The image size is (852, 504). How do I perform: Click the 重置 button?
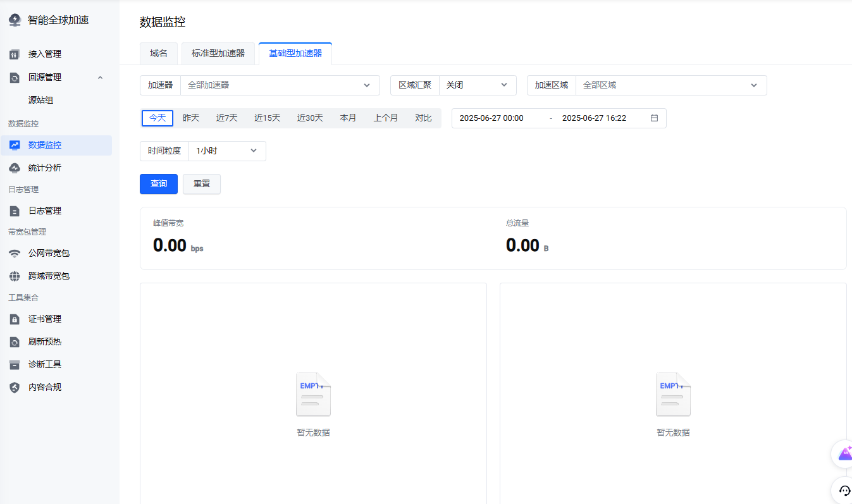[x=202, y=184]
